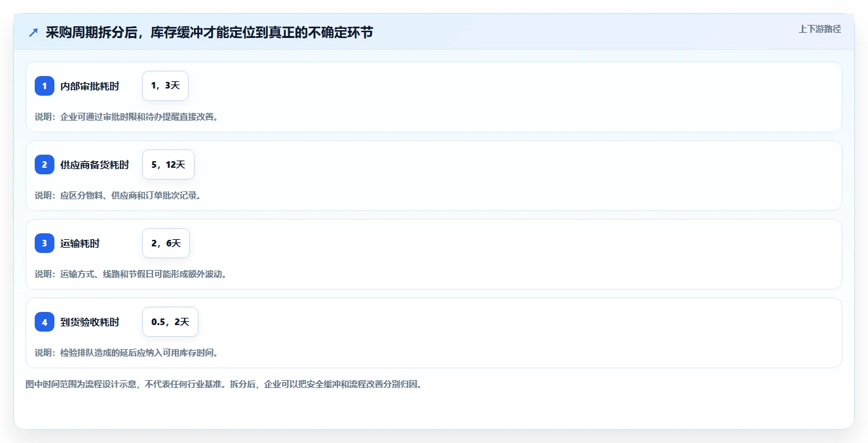Click step badge 2 for 供应商备货耗时

click(x=45, y=164)
